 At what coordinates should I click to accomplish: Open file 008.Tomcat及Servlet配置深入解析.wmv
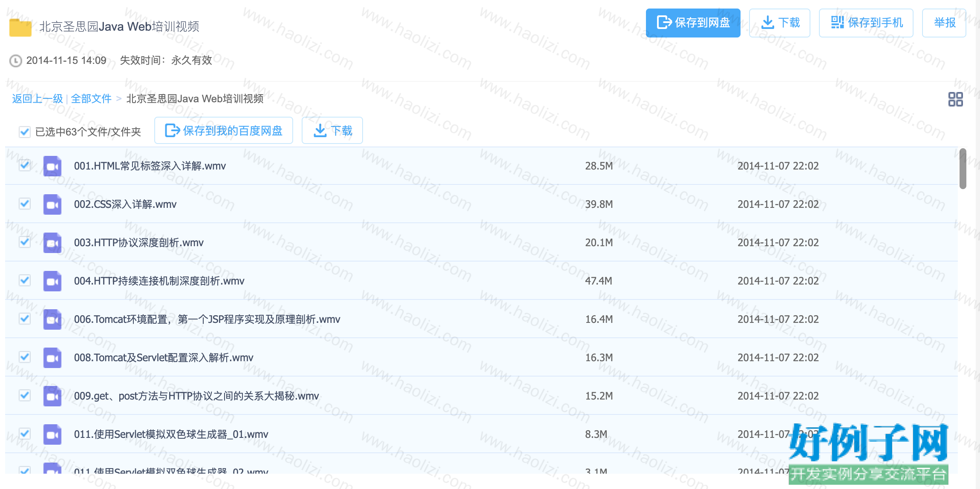(164, 358)
